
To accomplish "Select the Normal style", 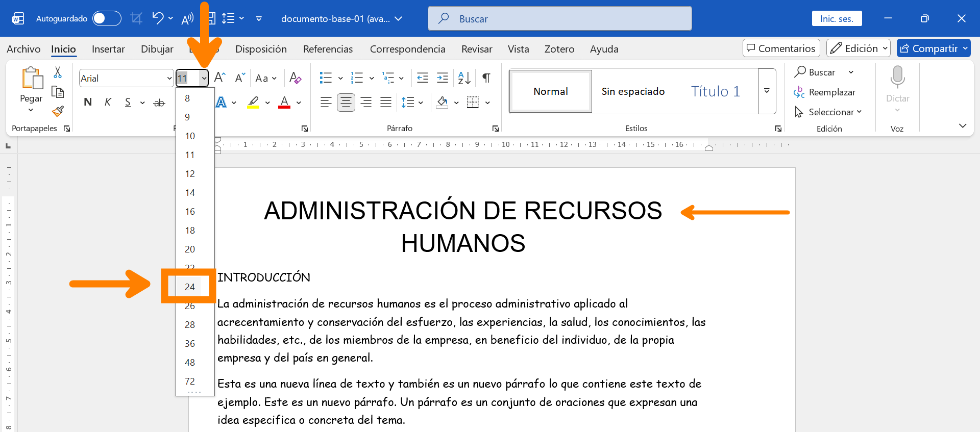I will [x=551, y=91].
